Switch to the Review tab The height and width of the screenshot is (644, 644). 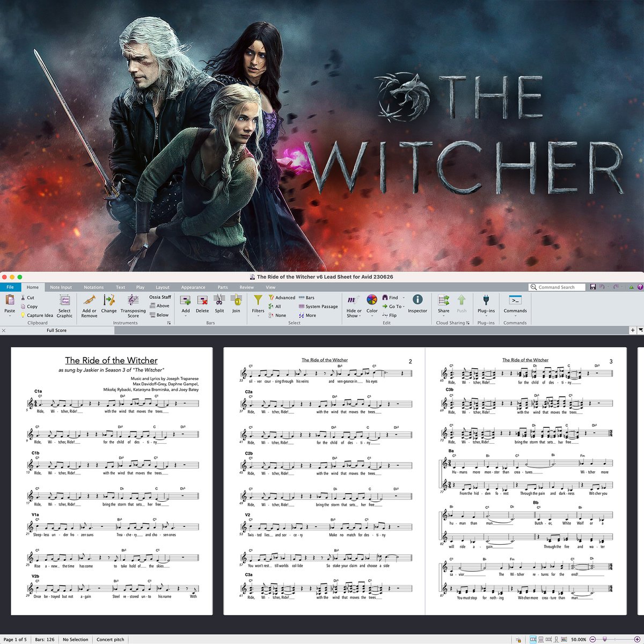pyautogui.click(x=246, y=287)
